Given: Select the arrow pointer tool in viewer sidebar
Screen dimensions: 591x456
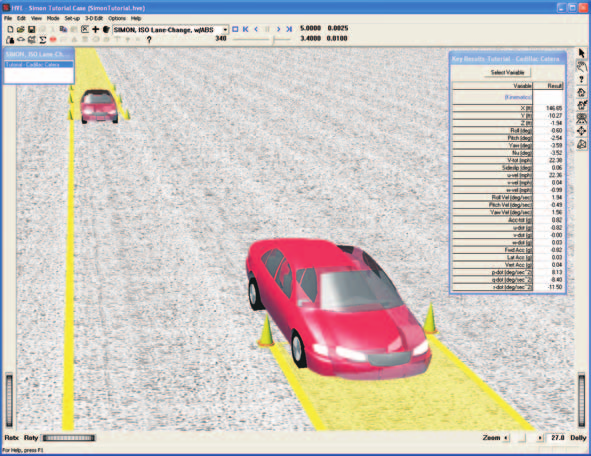Looking at the screenshot, I should (582, 53).
